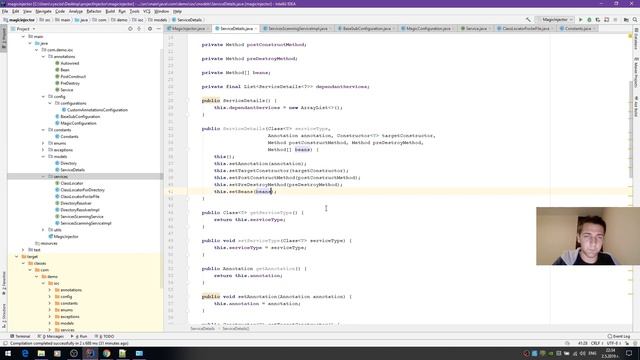Start debugging with the bug icon

589,20
